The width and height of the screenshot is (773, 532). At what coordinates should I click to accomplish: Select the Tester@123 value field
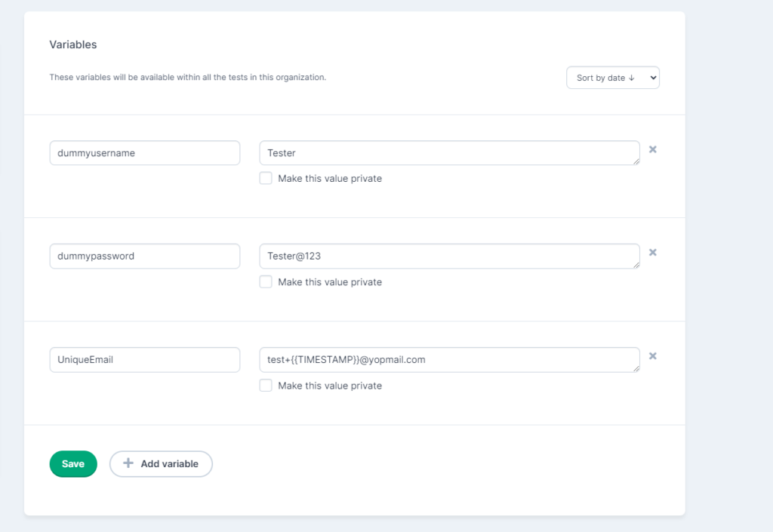click(449, 256)
